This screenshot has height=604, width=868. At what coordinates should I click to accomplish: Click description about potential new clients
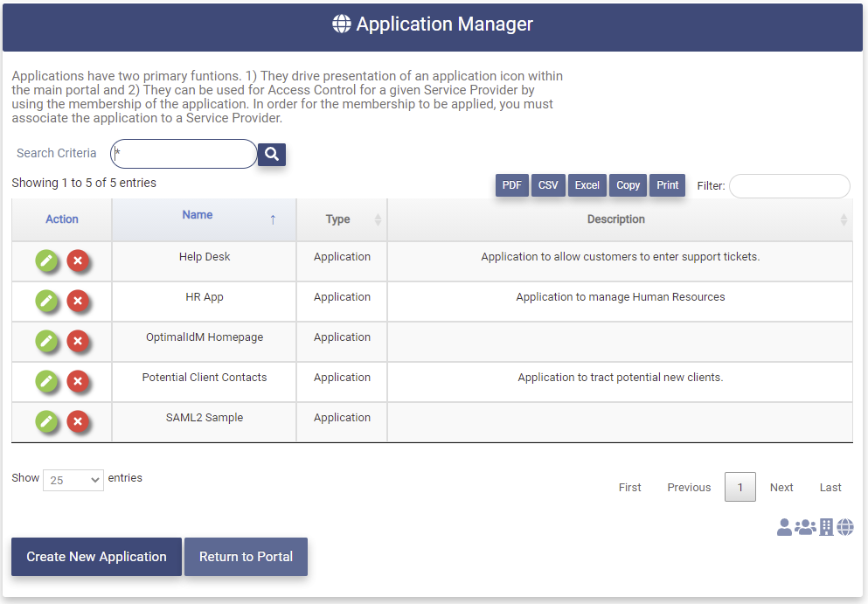[620, 377]
